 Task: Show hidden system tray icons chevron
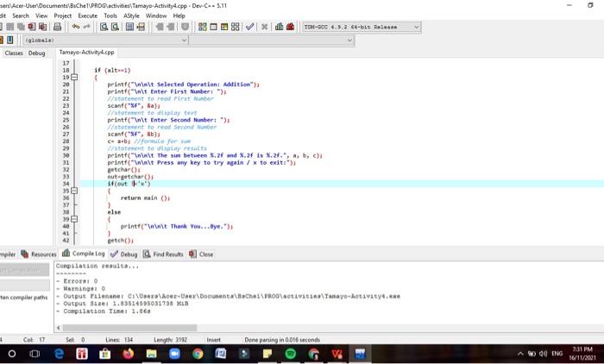520,353
